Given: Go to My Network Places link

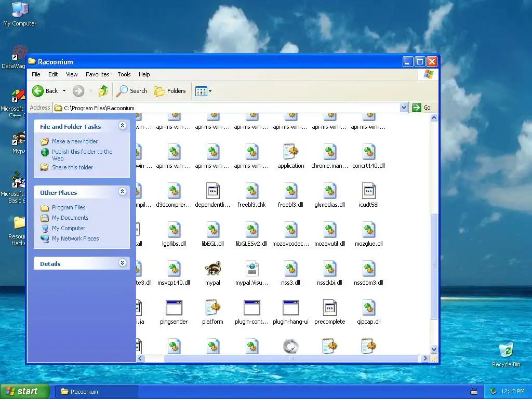Looking at the screenshot, I should tap(75, 238).
